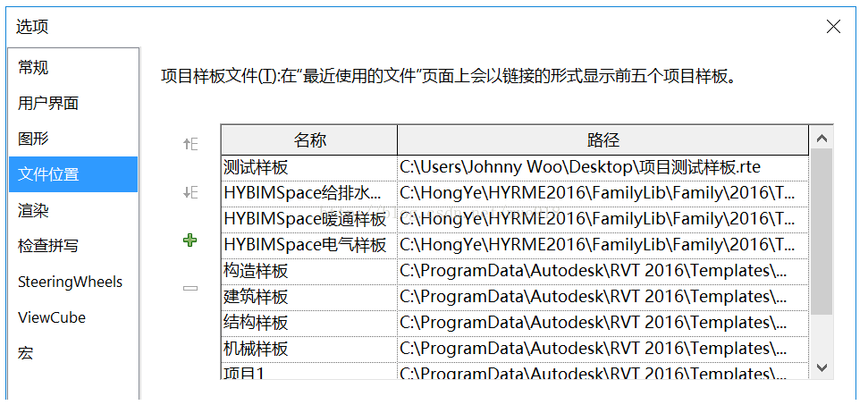
Task: Click the path cell of 机械样板 row
Action: [x=603, y=349]
